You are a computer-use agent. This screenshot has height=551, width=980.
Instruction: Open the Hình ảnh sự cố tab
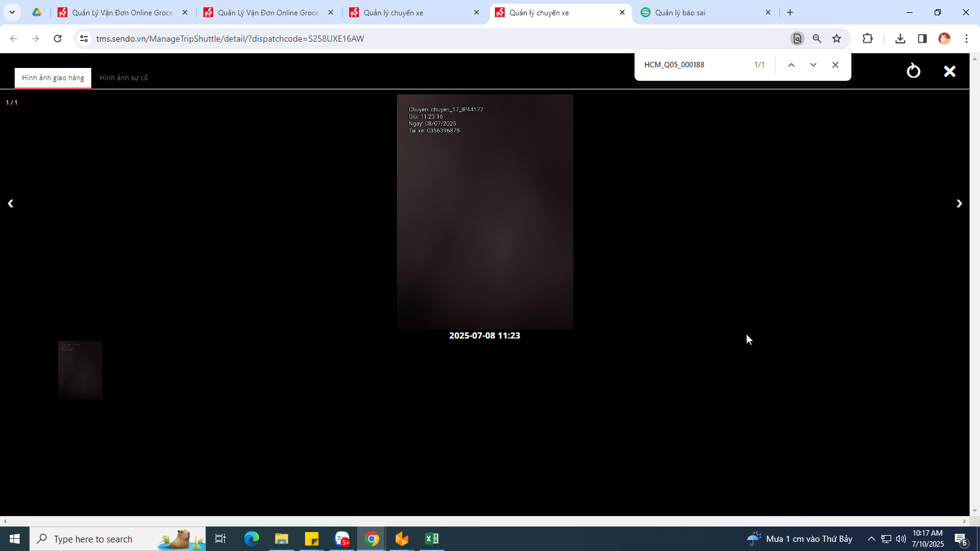tap(124, 78)
